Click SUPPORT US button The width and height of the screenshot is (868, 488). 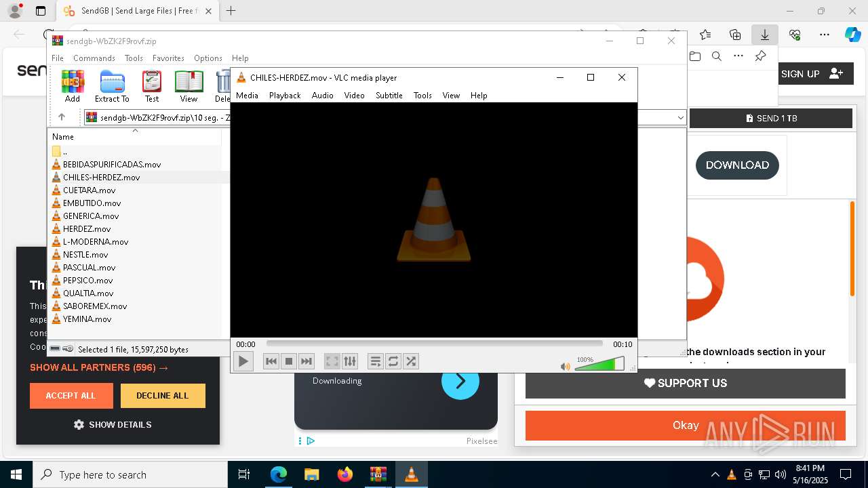click(x=685, y=384)
